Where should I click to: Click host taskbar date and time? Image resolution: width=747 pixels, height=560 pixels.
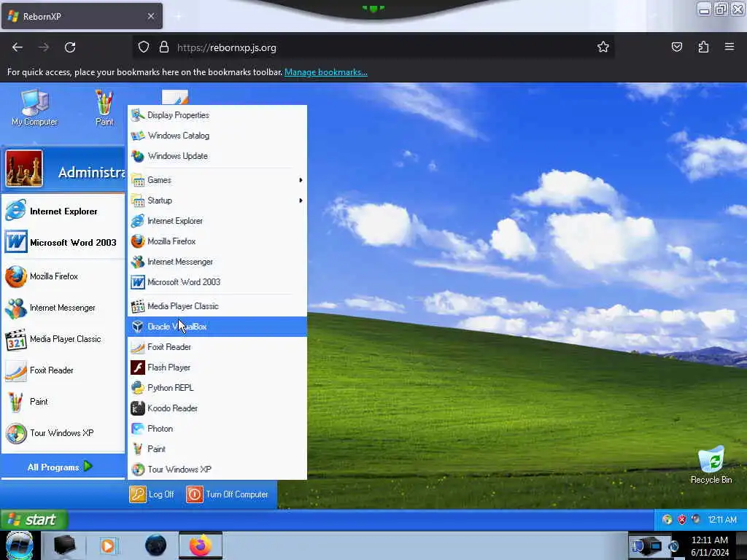click(x=710, y=545)
